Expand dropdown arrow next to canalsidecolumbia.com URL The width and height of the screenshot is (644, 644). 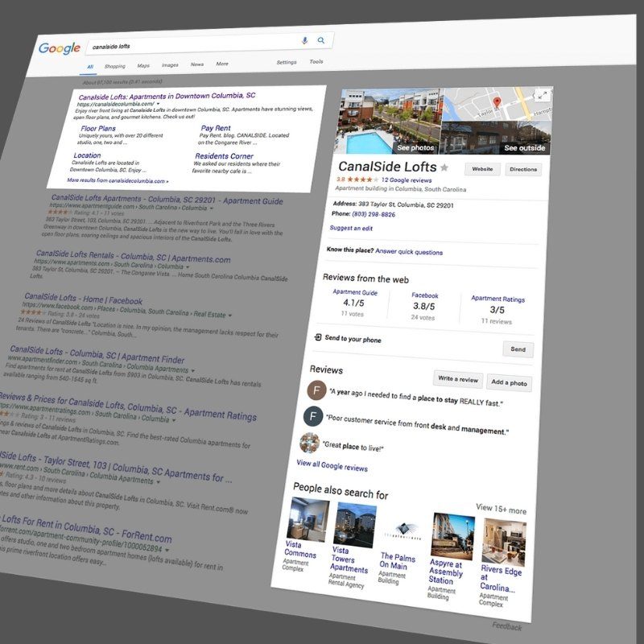point(158,104)
